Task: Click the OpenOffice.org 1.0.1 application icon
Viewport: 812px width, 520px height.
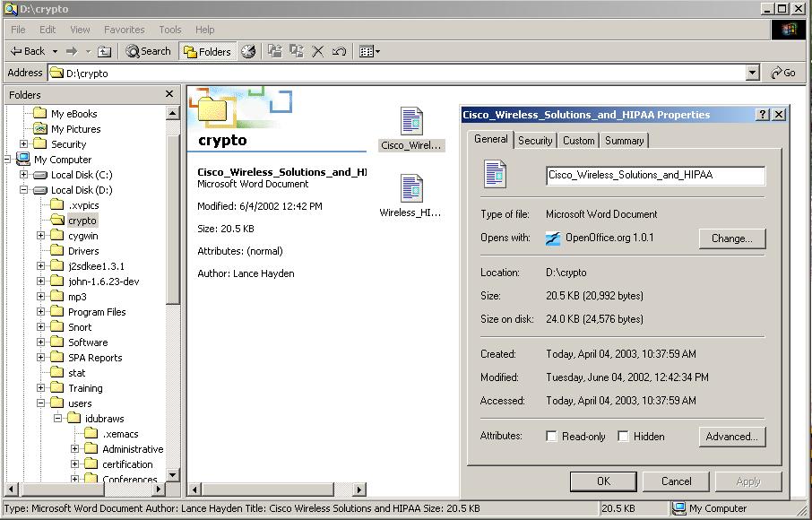Action: tap(553, 238)
